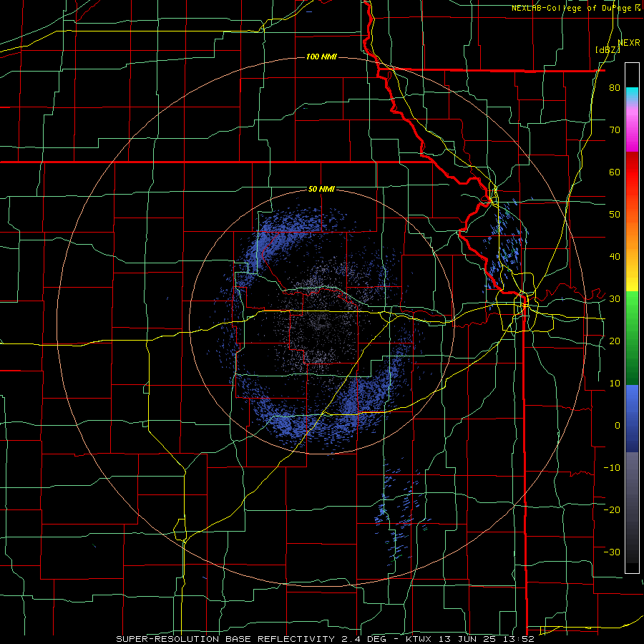The height and width of the screenshot is (644, 644).
Task: Click the 30 dBZ value on the scale
Action: coord(615,298)
